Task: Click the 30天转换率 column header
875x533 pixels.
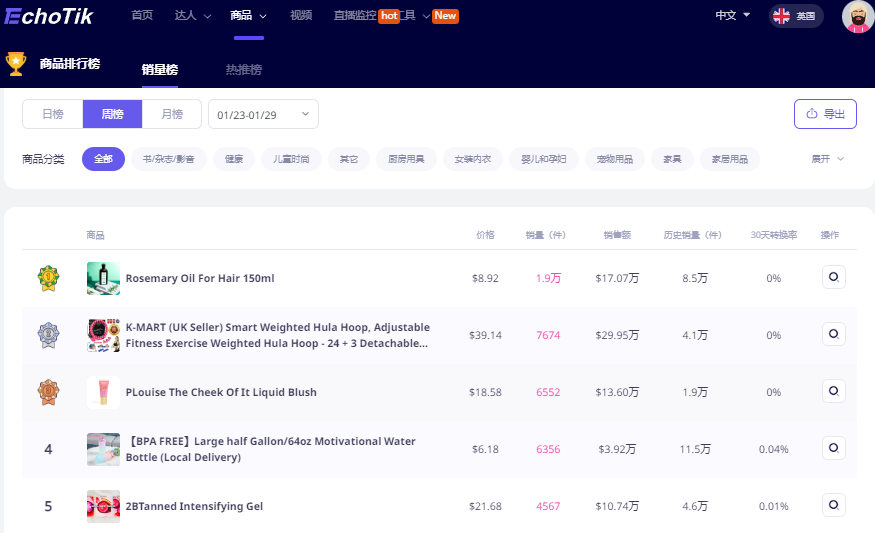Action: tap(773, 235)
